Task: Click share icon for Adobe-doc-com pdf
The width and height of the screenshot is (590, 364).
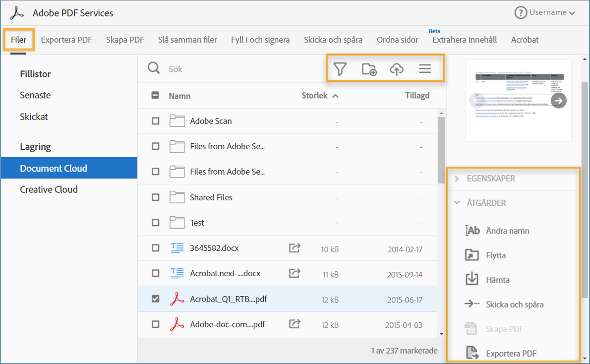Action: pos(295,324)
